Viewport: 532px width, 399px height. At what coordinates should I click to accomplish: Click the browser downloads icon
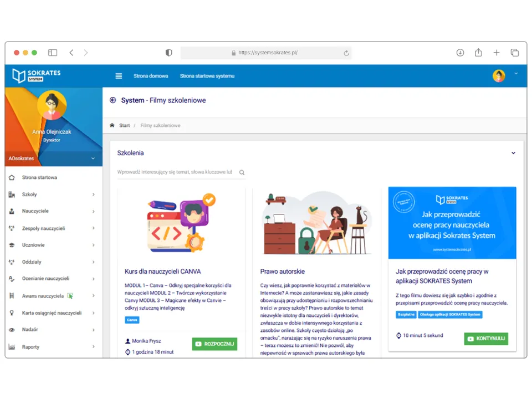coord(460,53)
